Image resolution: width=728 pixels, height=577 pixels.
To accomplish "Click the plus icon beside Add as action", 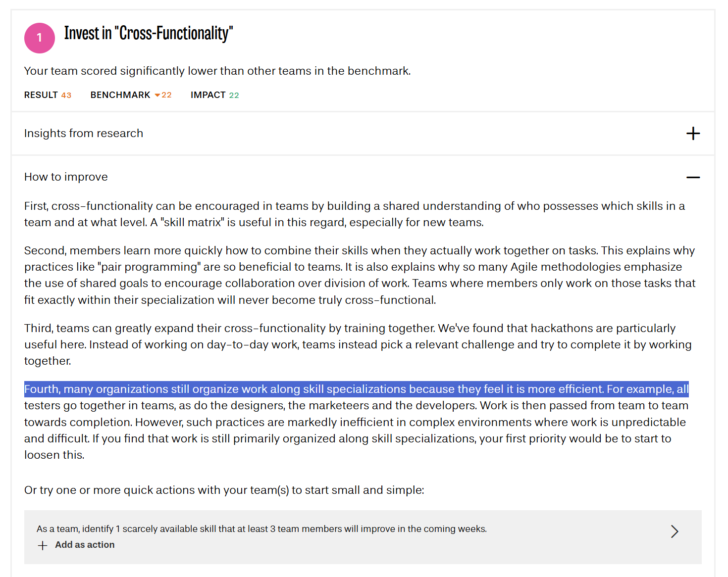I will pos(43,545).
